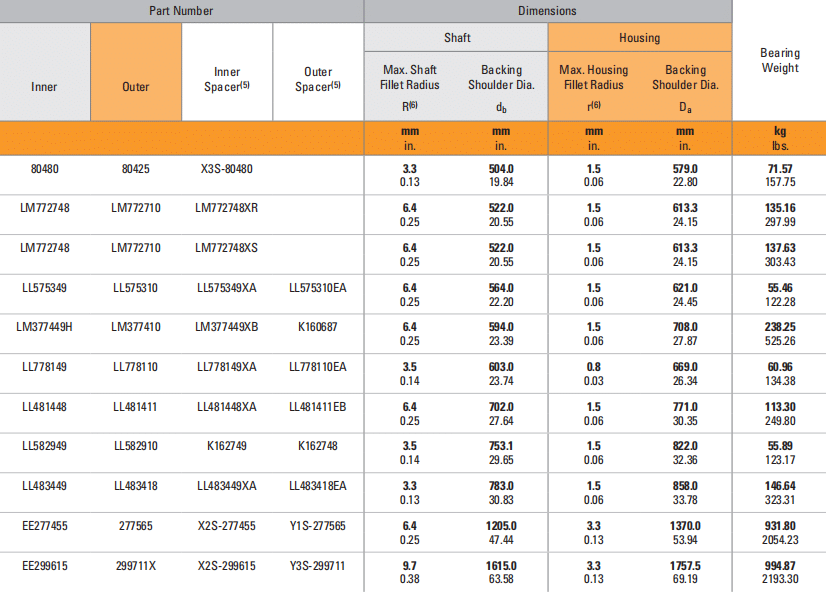Select inner part EE277455

(44, 525)
